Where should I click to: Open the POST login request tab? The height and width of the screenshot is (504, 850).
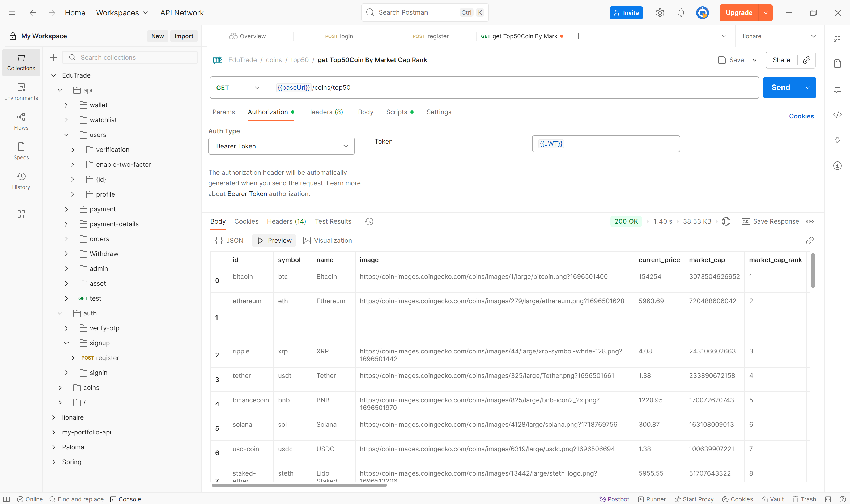pos(339,36)
